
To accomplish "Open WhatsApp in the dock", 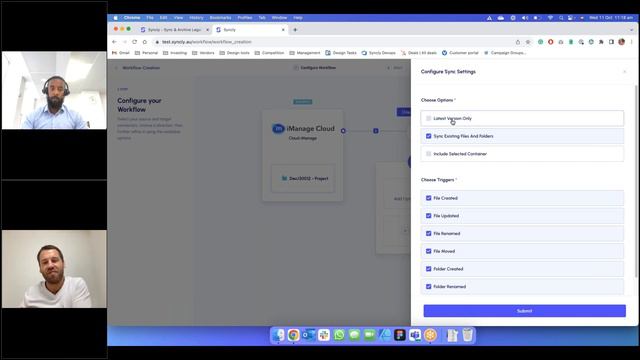I will point(339,335).
